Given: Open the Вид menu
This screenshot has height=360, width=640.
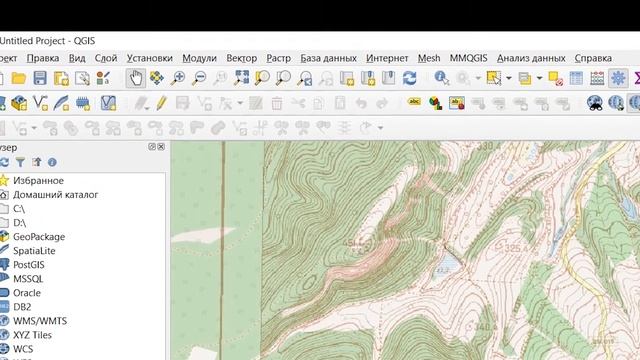Looking at the screenshot, I should pyautogui.click(x=77, y=58).
